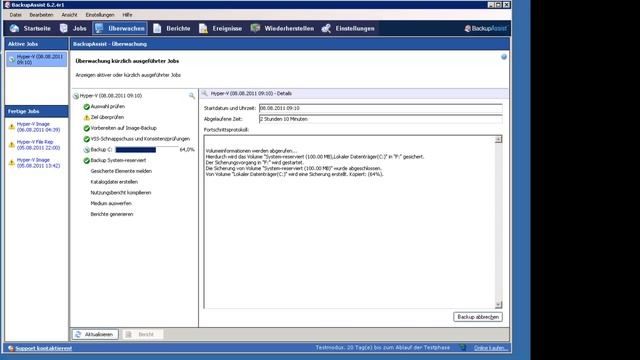Select step Katalogdatei erstellen
This screenshot has height=360, width=640.
coord(114,182)
